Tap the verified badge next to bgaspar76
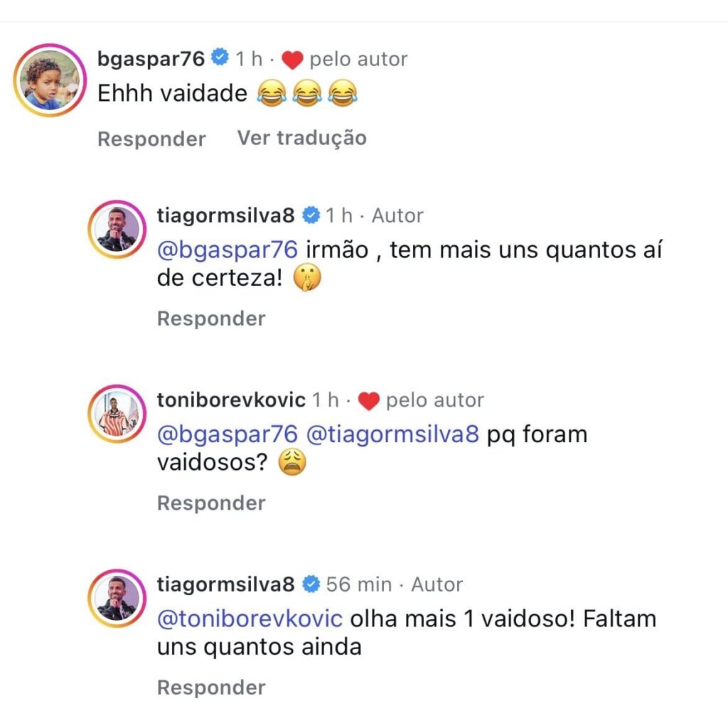 tap(220, 58)
